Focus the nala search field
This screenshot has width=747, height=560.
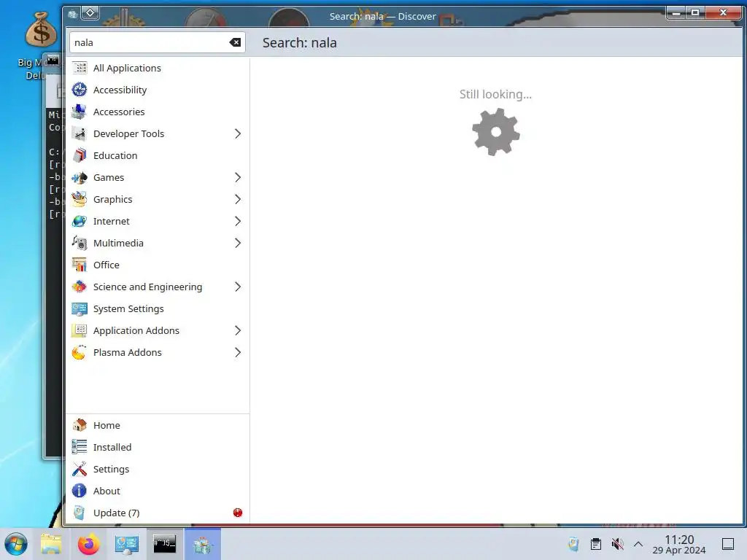(x=158, y=42)
